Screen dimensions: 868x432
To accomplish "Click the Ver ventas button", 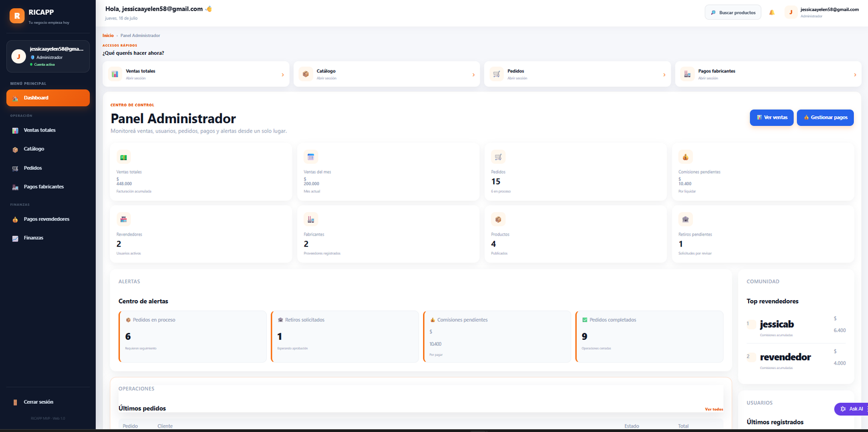I will click(x=771, y=118).
